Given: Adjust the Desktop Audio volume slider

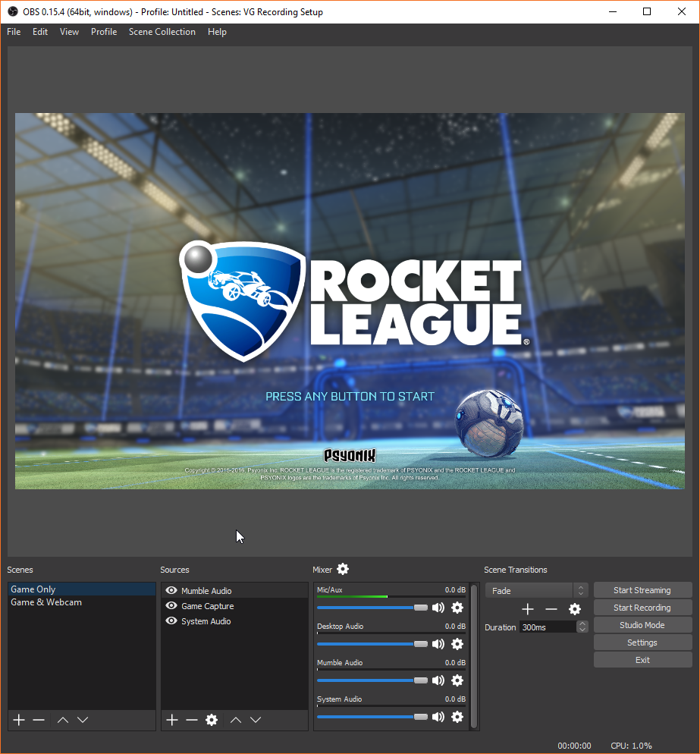Looking at the screenshot, I should click(x=372, y=644).
